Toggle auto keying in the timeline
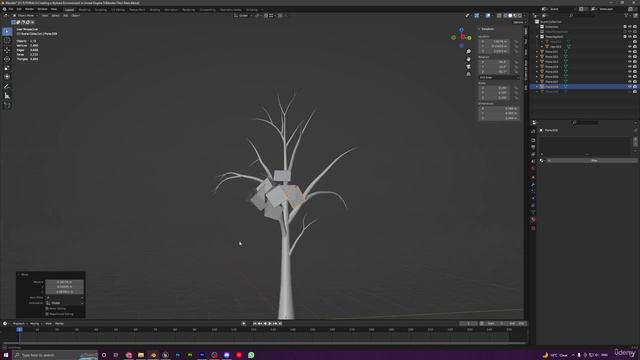640x360 pixels. pyautogui.click(x=244, y=324)
